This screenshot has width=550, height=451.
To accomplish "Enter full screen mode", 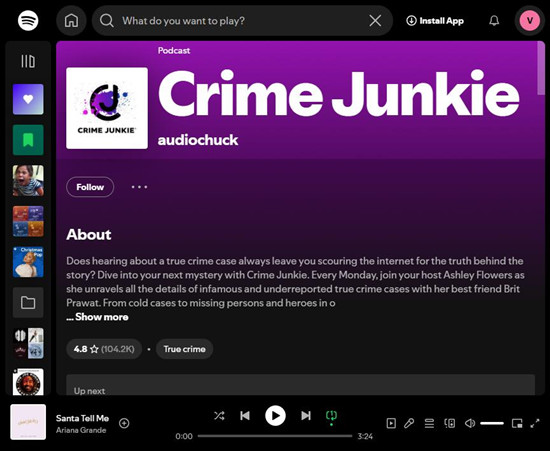I will click(x=535, y=423).
